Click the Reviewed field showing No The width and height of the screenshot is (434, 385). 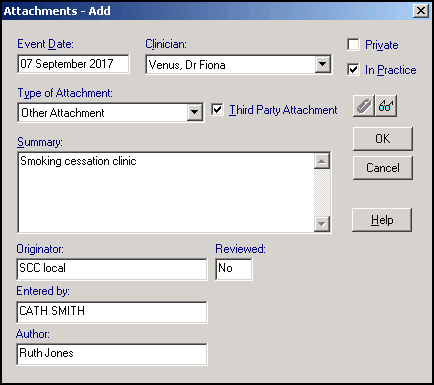click(x=234, y=269)
